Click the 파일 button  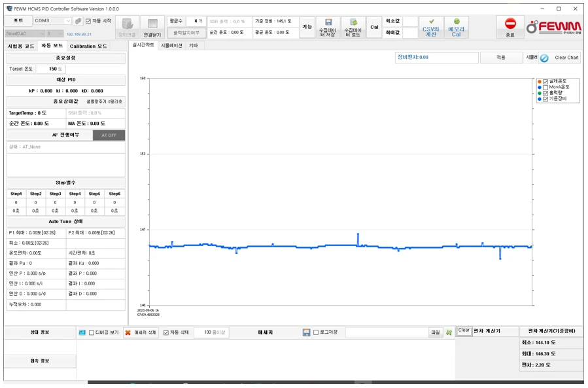436,332
